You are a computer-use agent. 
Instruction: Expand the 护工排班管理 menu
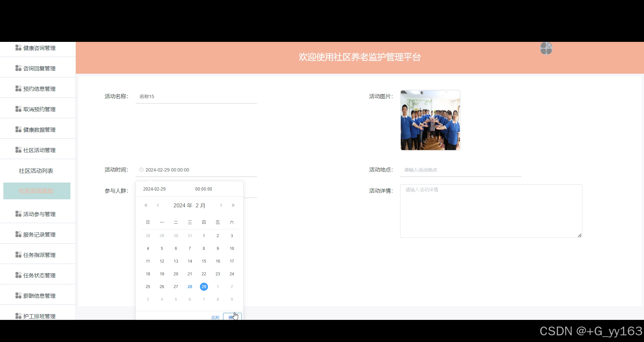tap(38, 316)
